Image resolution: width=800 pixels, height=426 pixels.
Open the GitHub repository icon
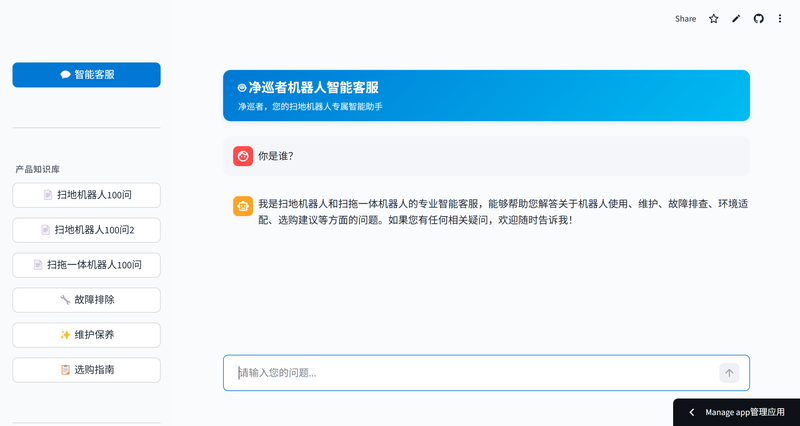758,19
